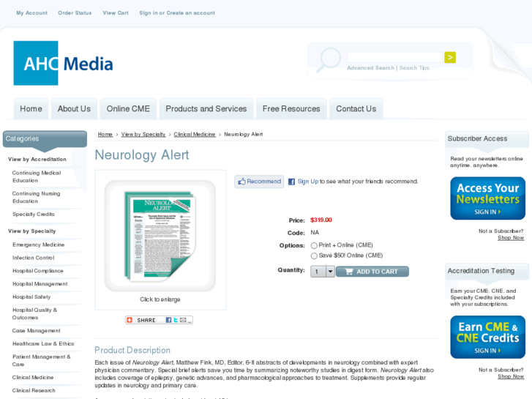
Task: Open Hospital Safety category
Action: [31, 297]
